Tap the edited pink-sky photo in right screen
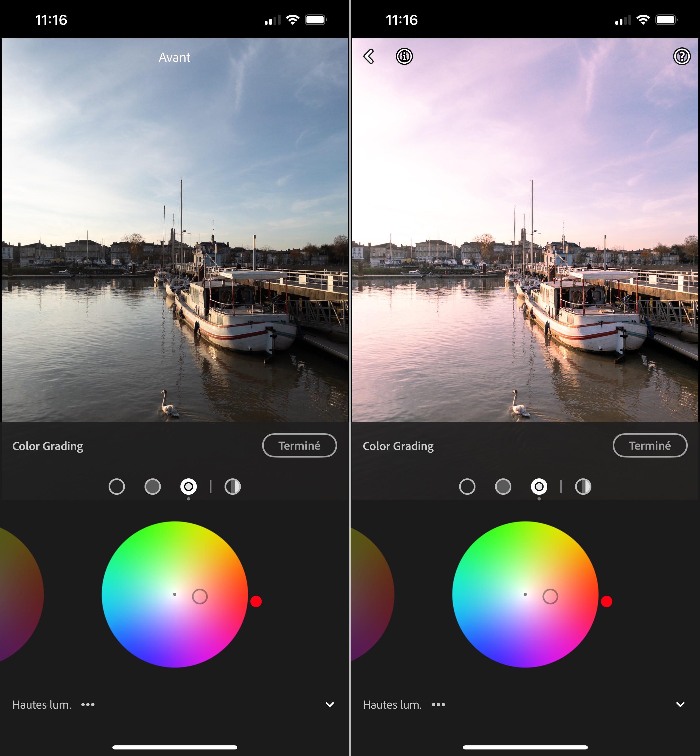Image resolution: width=700 pixels, height=756 pixels. [525, 230]
